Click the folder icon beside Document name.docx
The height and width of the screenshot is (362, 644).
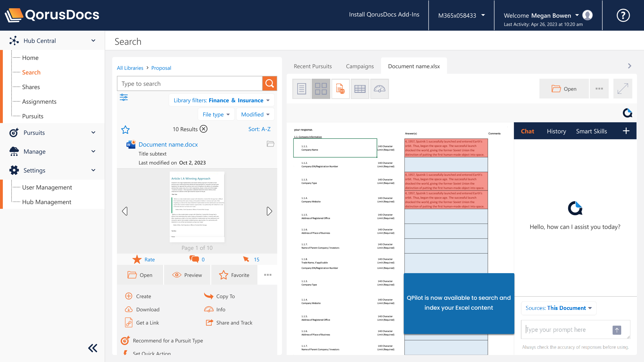270,144
